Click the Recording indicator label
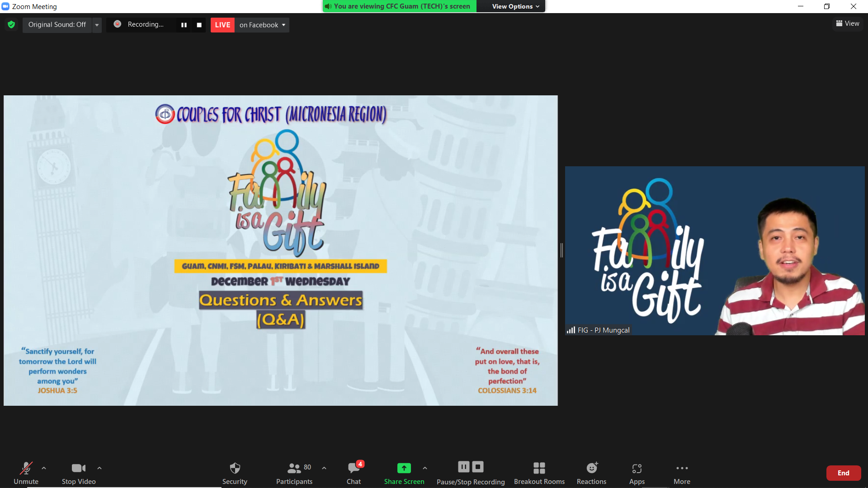Image resolution: width=868 pixels, height=488 pixels. click(146, 24)
